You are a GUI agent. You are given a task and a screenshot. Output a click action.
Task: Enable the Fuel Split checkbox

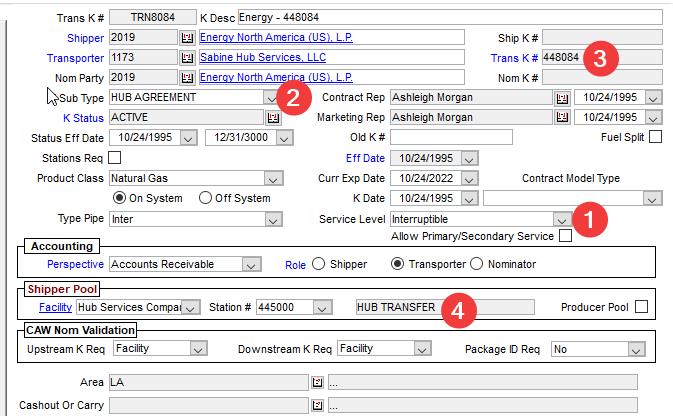tap(655, 137)
